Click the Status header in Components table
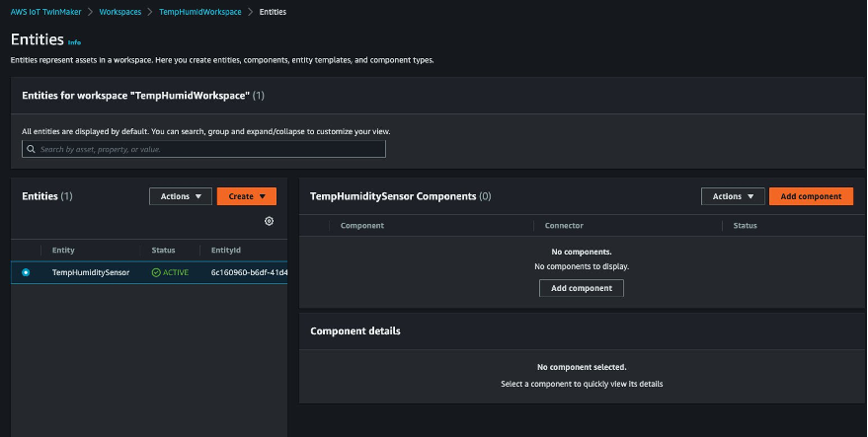Screen dimensions: 868x437 (x=745, y=226)
